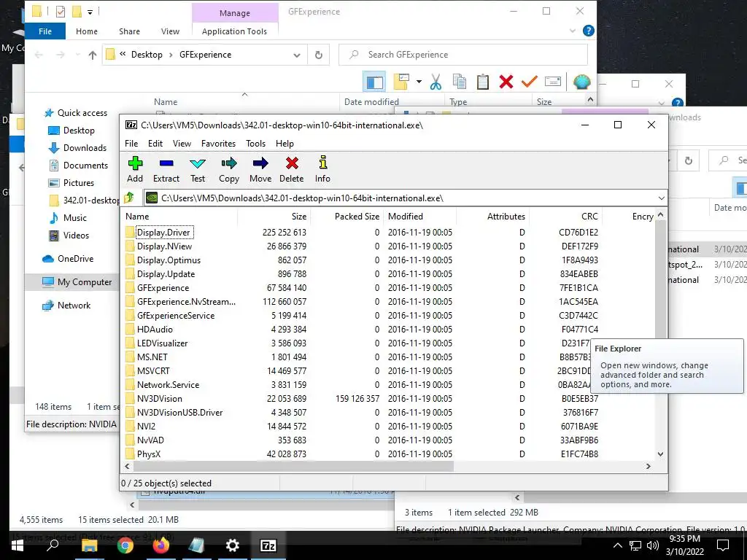Screen dimensions: 747x560
Task: Click the Copy icon in Explorer toolbar
Action: coord(460,82)
